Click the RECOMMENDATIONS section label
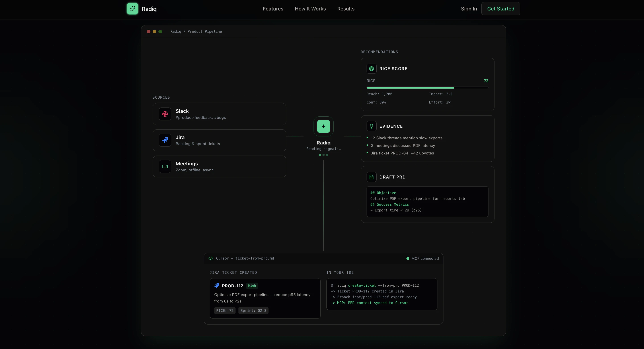Viewport: 644px width, 349px height. [379, 52]
